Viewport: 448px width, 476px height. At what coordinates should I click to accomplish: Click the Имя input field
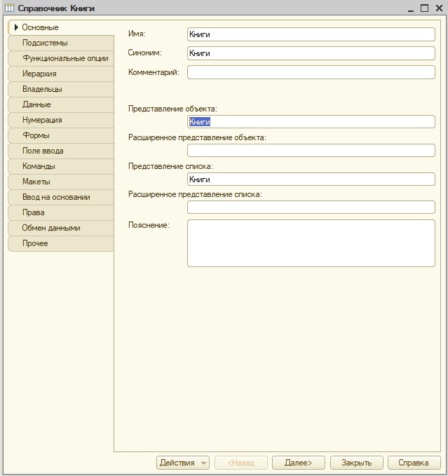(311, 34)
